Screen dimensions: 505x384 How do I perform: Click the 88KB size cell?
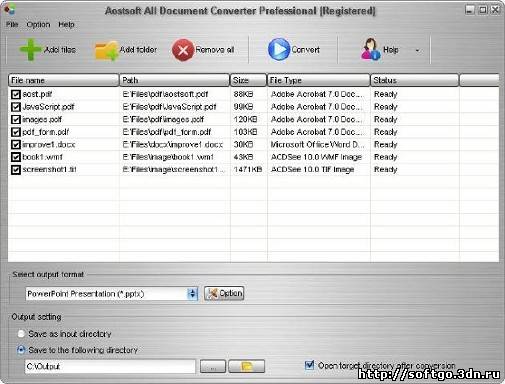click(243, 94)
